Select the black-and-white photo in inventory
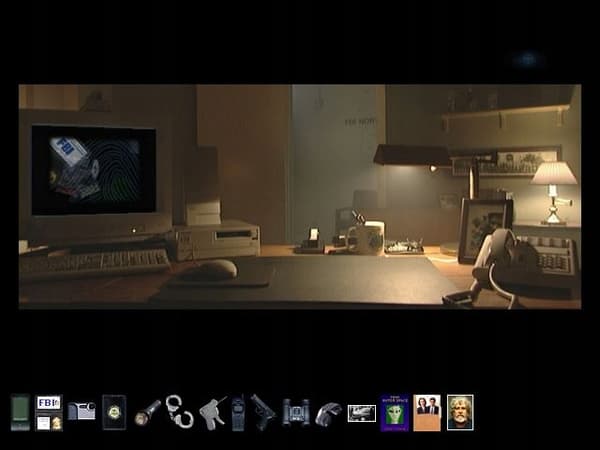Screen dimensions: 600x450 tap(362, 413)
